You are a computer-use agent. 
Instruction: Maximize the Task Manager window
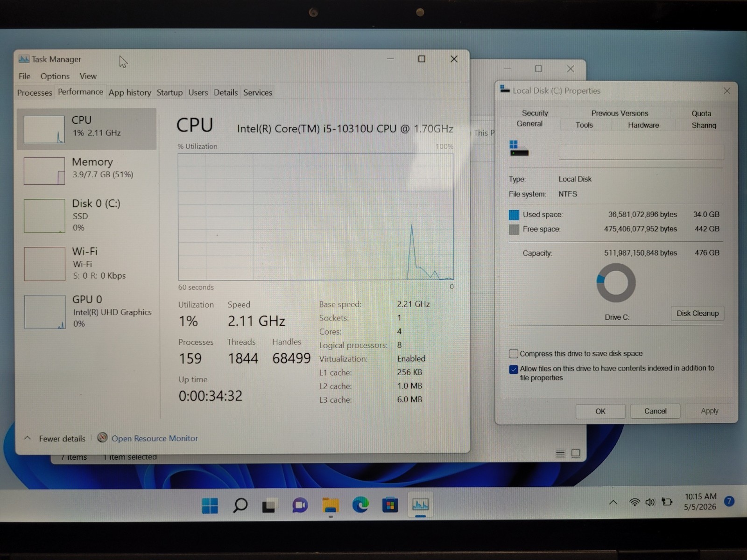tap(422, 59)
